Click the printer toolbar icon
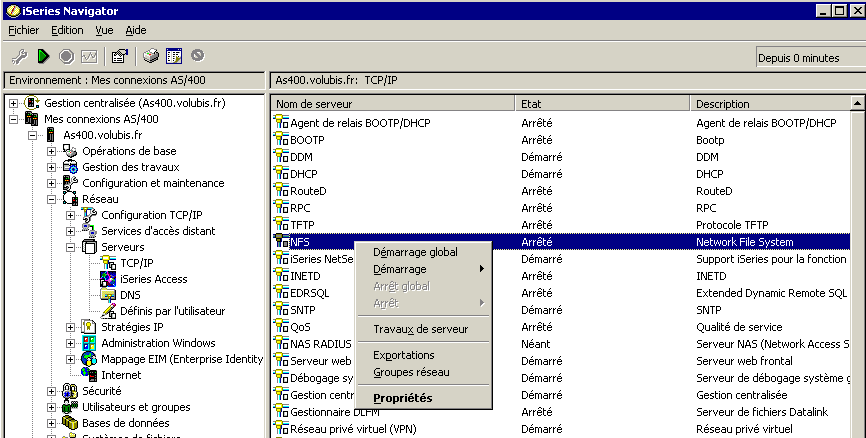 pos(150,56)
